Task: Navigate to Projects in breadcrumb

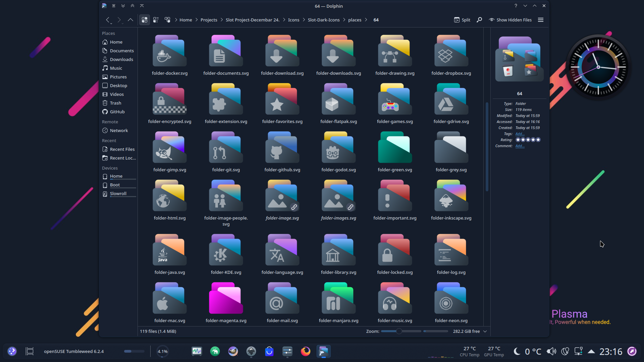Action: (x=209, y=20)
